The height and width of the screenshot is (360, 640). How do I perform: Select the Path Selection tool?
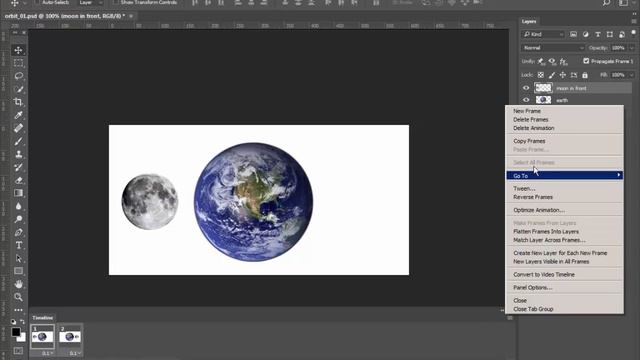tap(18, 258)
